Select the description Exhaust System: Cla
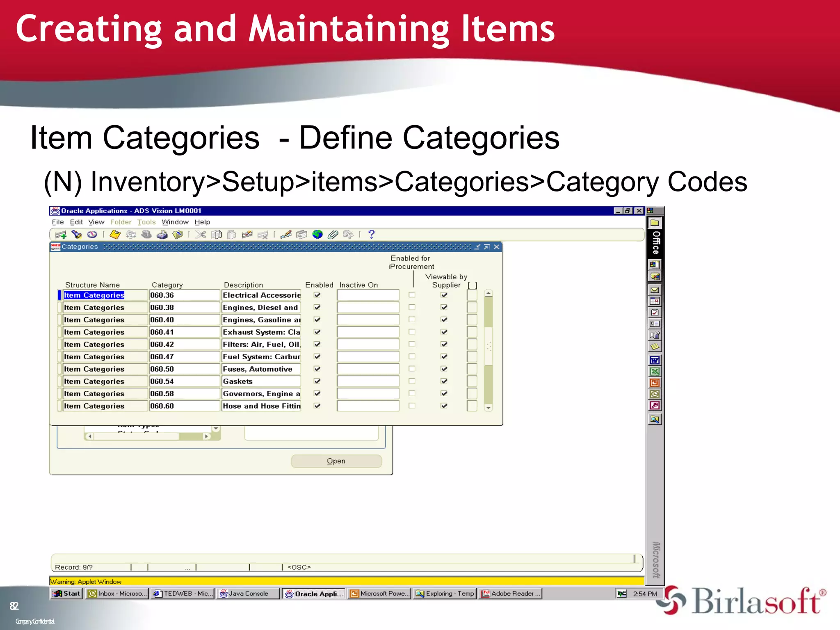This screenshot has width=840, height=630. tap(261, 332)
